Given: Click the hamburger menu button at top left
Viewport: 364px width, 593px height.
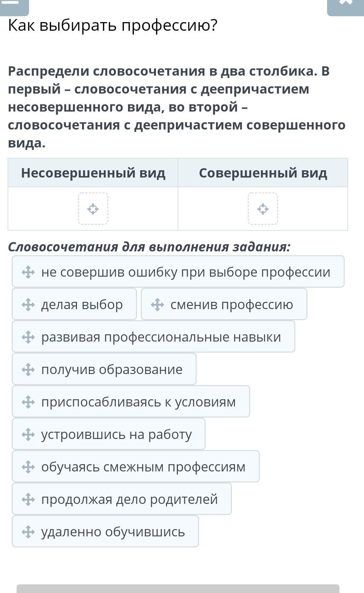Looking at the screenshot, I should (14, 5).
